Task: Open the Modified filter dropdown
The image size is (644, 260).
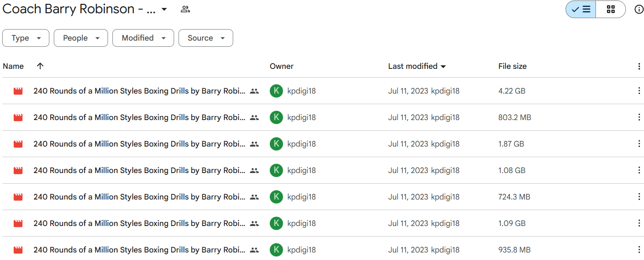Action: pos(143,38)
